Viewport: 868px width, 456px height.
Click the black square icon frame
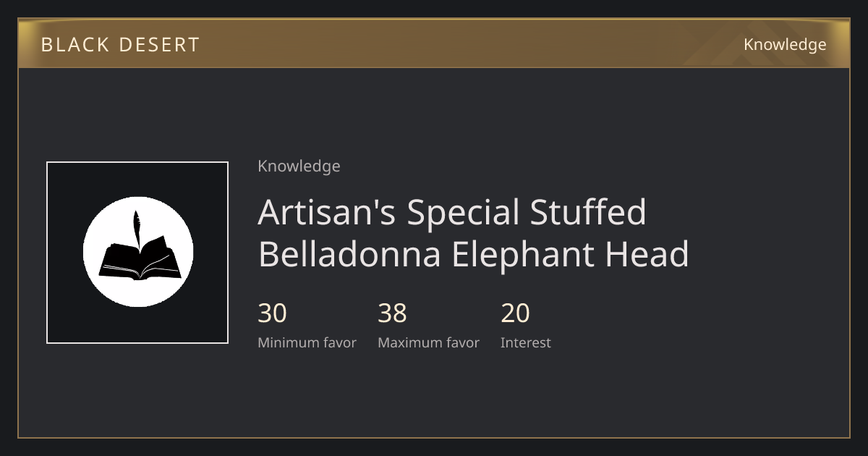click(137, 253)
